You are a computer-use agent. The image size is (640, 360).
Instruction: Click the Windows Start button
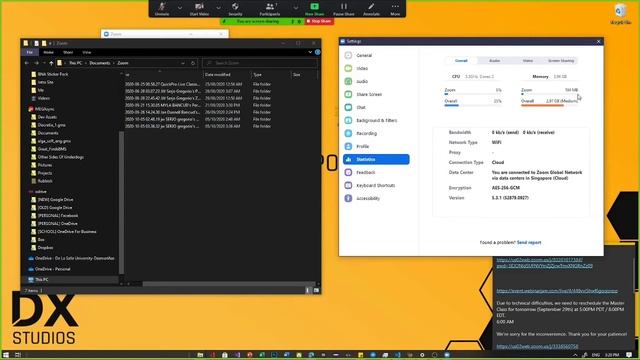pos(6,355)
